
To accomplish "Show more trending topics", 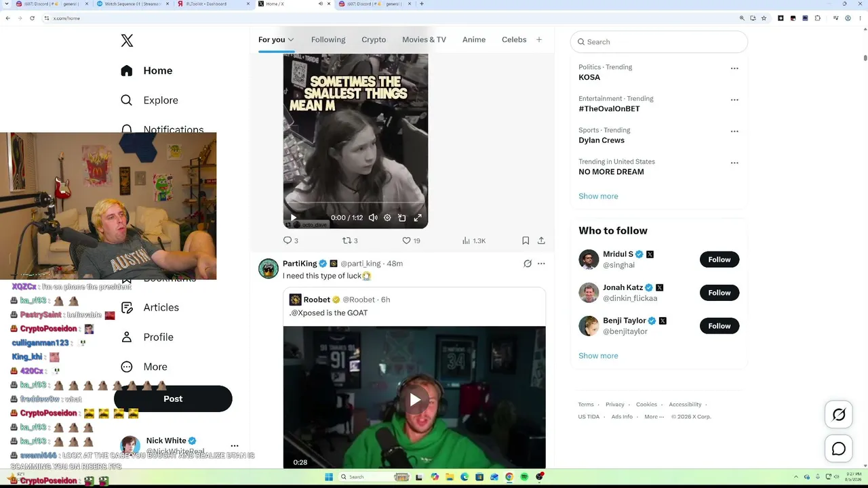I will click(598, 196).
